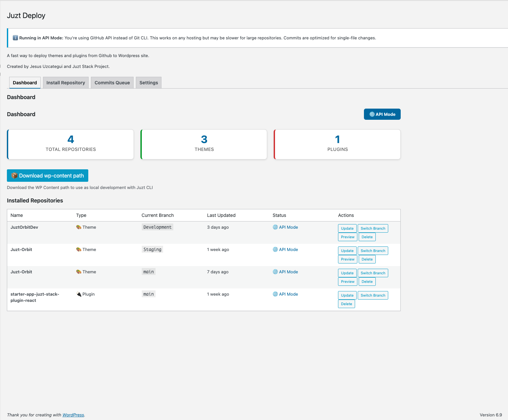The width and height of the screenshot is (508, 420).
Task: Click the globe status icon for JuztOrbitDev
Action: pyautogui.click(x=275, y=227)
